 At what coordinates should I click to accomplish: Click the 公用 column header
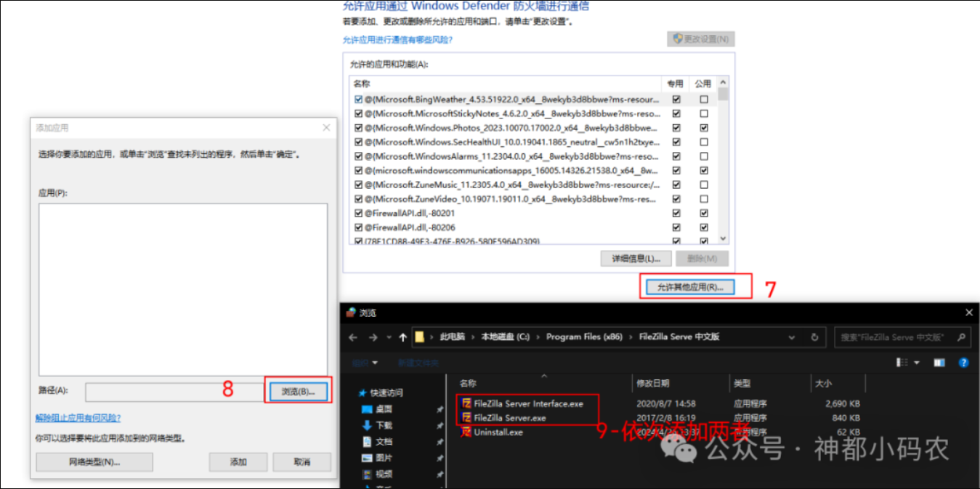pyautogui.click(x=702, y=84)
